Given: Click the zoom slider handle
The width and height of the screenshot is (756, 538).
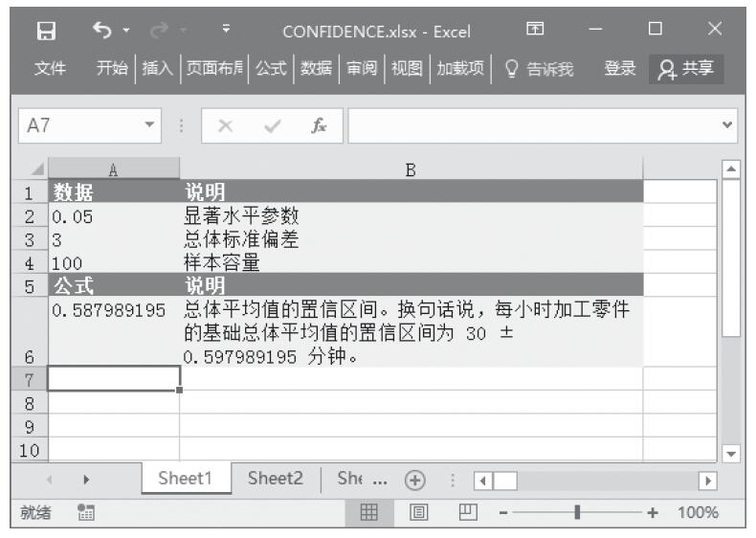Looking at the screenshot, I should pos(576,513).
